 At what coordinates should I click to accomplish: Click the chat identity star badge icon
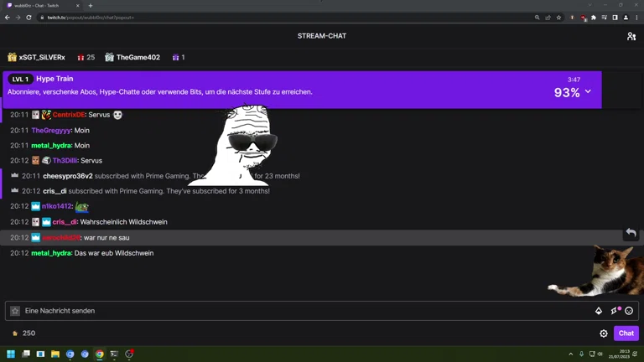click(x=15, y=311)
